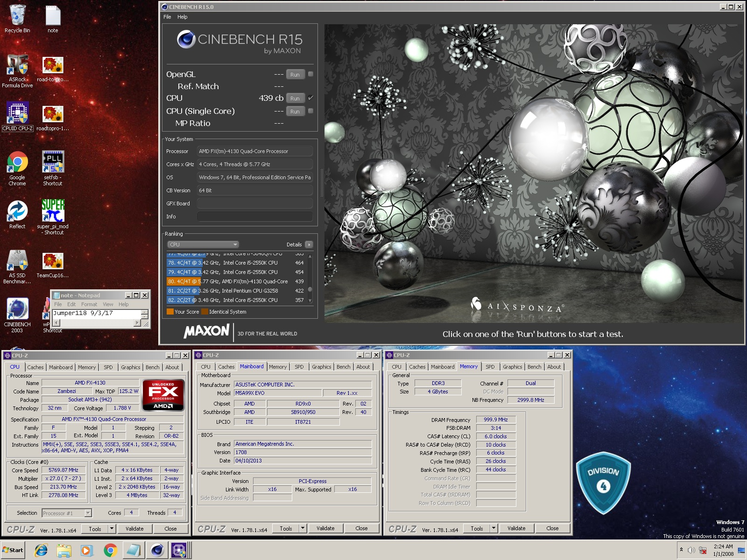
Task: Click the taskbar clock showing 2:24 AM
Action: 723,550
